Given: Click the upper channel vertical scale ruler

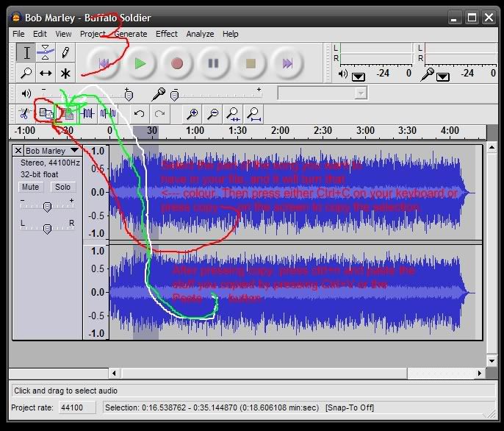Looking at the screenshot, I should [96, 192].
